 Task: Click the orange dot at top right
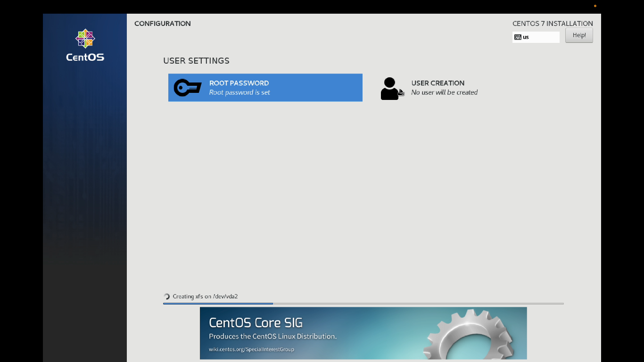click(595, 6)
